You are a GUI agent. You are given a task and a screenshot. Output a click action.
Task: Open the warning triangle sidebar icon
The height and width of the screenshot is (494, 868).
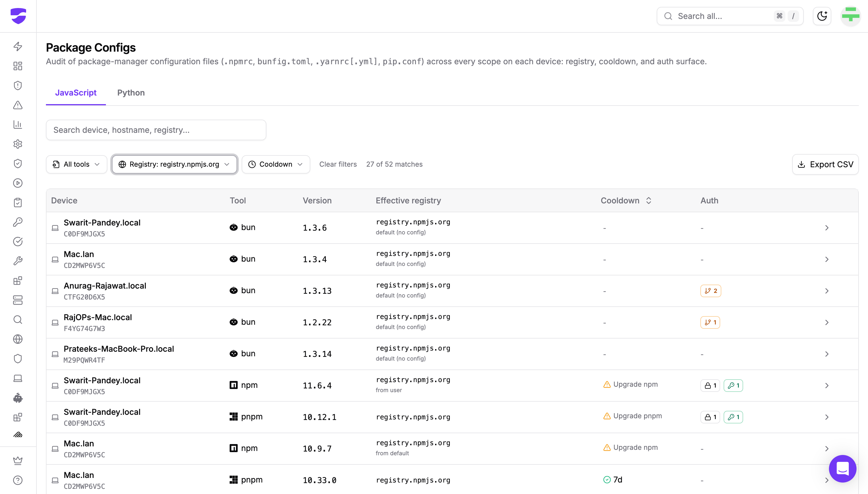click(x=18, y=105)
